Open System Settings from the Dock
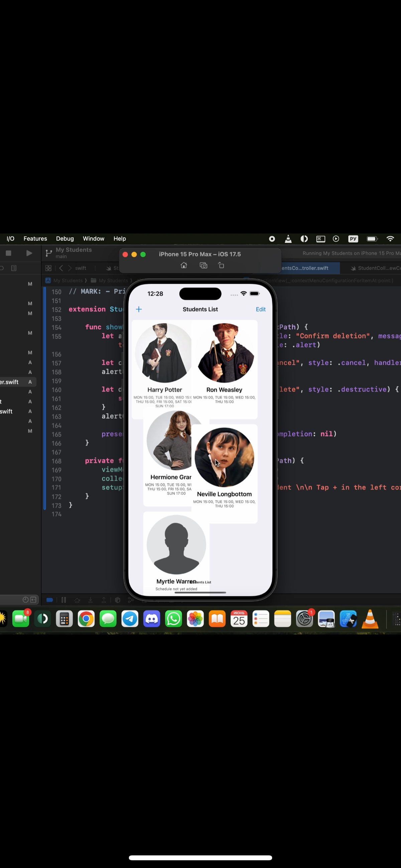401x868 pixels. 305,619
